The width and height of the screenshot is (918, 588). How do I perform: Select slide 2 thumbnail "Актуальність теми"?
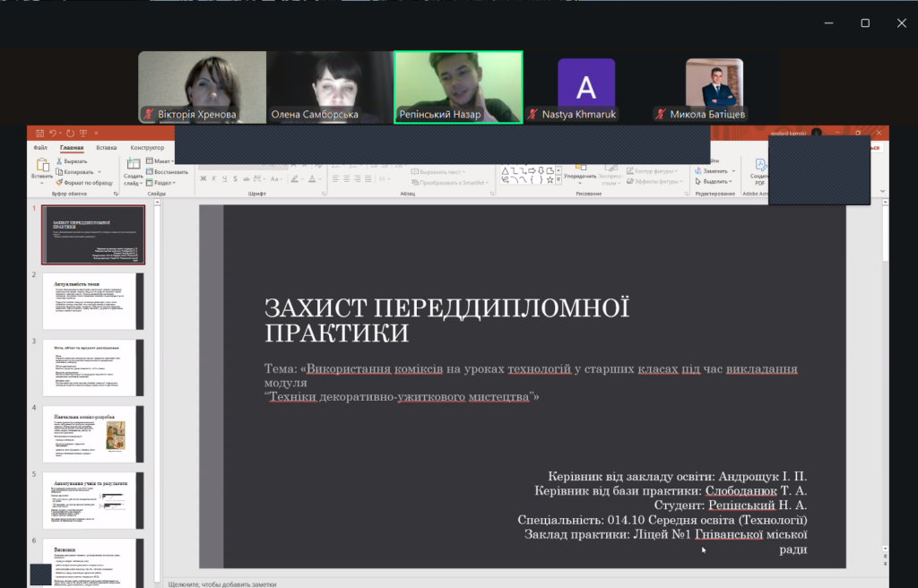click(x=93, y=301)
